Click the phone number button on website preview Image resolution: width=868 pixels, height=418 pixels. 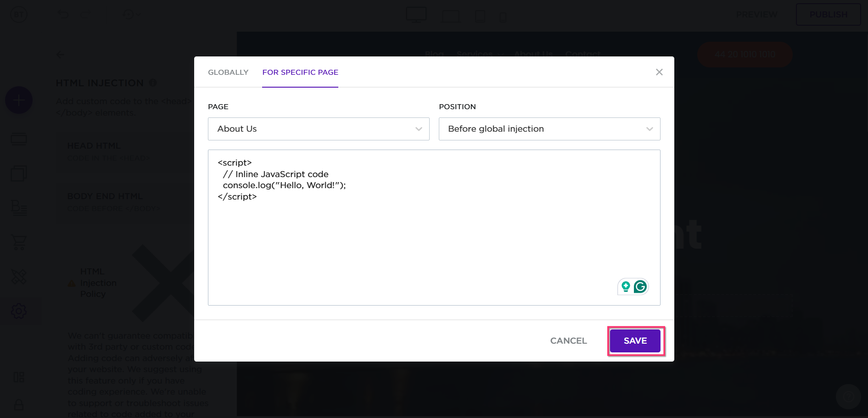click(x=745, y=55)
